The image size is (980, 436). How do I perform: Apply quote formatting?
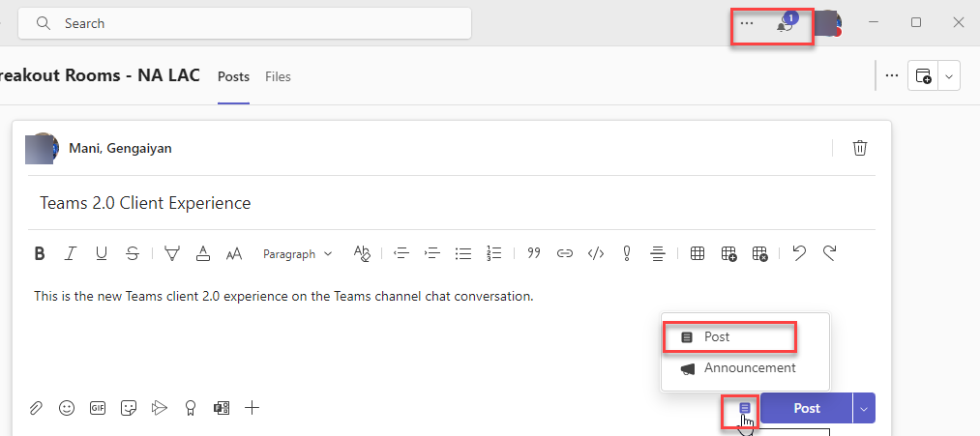(534, 253)
